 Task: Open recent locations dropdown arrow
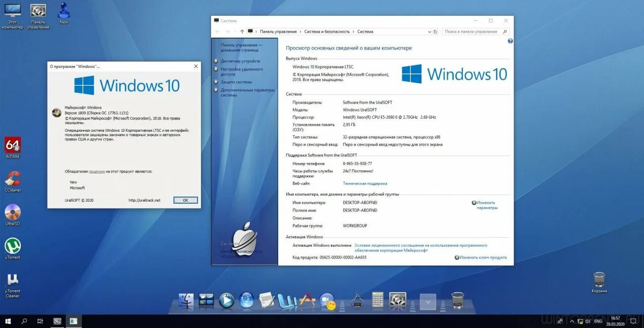(x=235, y=31)
